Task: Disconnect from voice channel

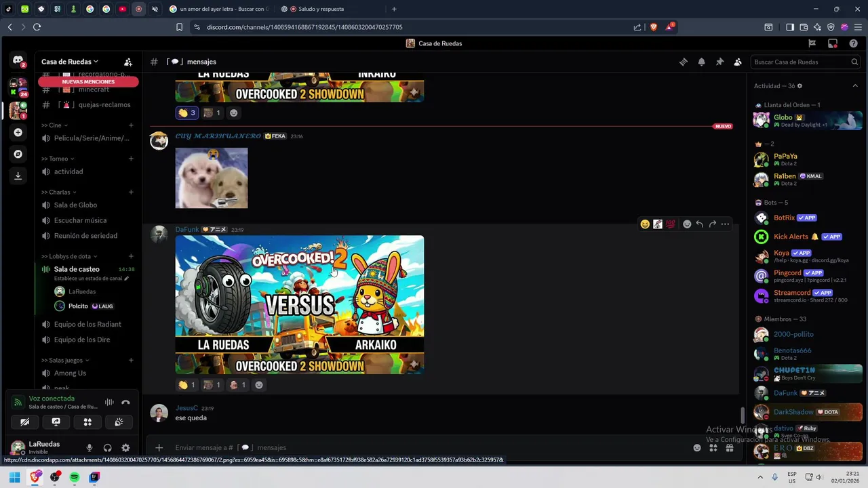Action: tap(125, 402)
